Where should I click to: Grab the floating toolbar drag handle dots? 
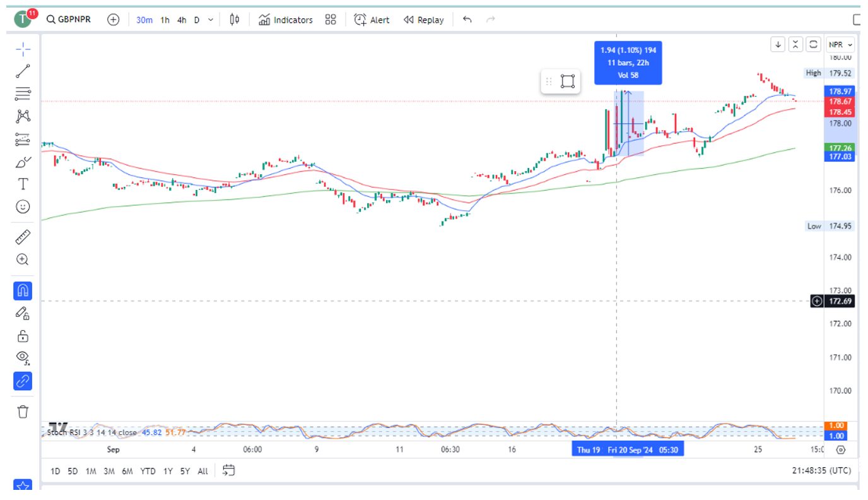(549, 81)
